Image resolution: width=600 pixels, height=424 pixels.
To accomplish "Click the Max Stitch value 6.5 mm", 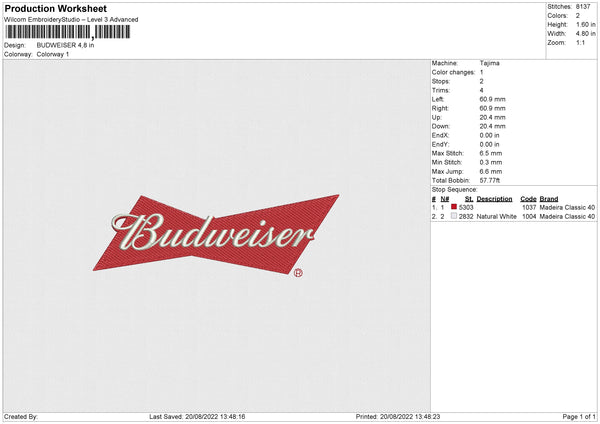I will [491, 153].
